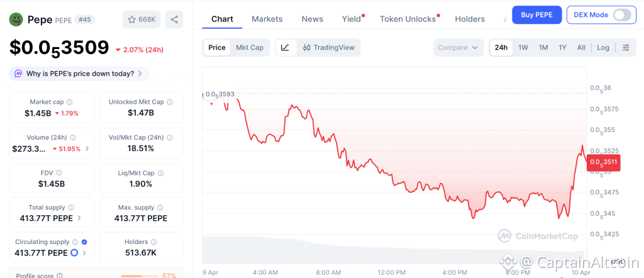
Task: Expand Volume (24h) details arrow
Action: [x=87, y=149]
